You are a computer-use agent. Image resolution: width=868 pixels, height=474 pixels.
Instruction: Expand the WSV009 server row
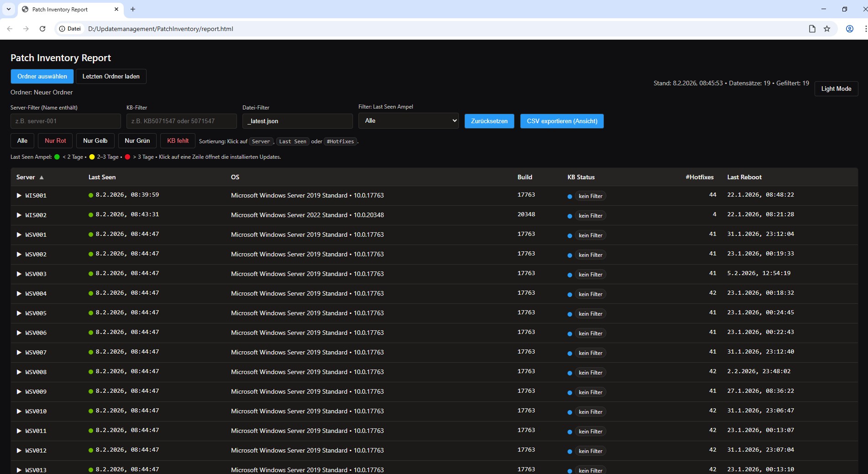(x=19, y=391)
